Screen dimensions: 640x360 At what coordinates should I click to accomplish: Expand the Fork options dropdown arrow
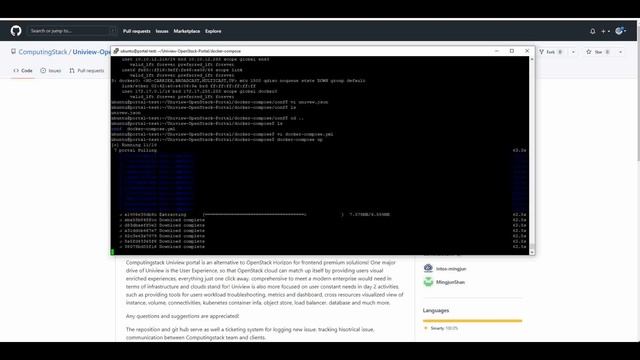pos(573,52)
